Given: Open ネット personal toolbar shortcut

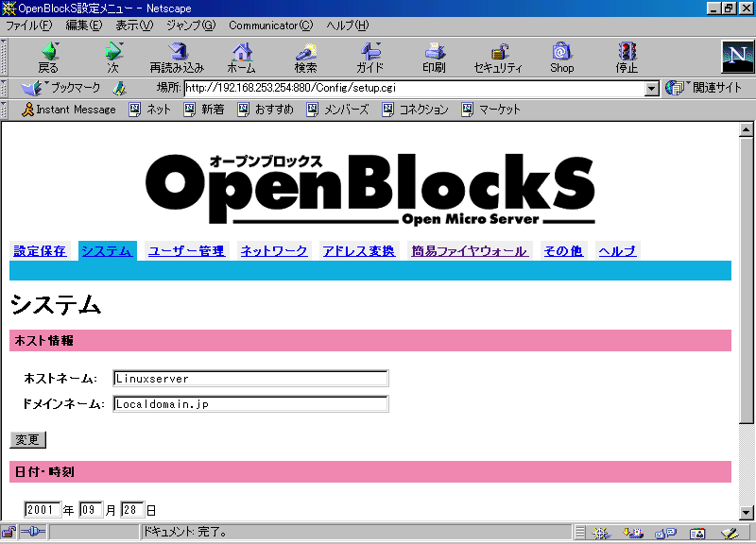Looking at the screenshot, I should pos(150,110).
